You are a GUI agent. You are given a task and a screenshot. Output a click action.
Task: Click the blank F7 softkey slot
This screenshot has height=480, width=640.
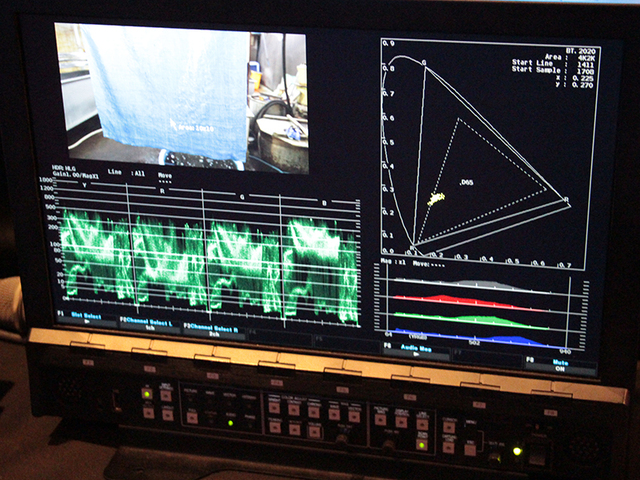[x=487, y=356]
